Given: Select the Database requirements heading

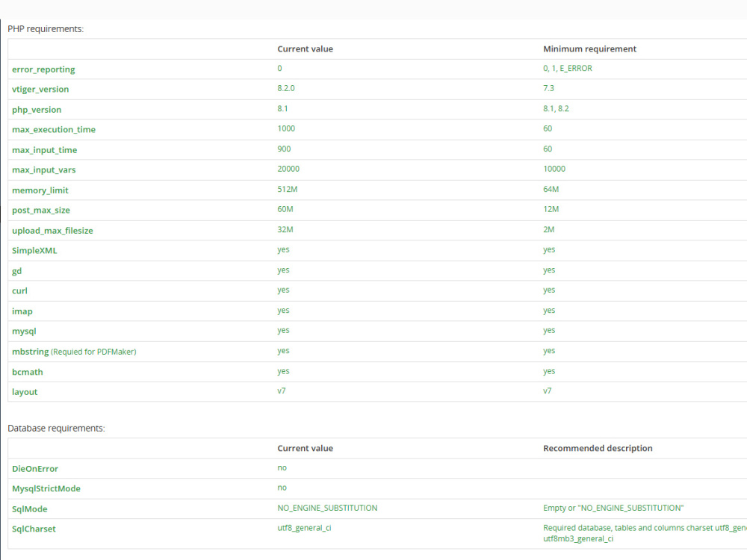Looking at the screenshot, I should coord(56,429).
